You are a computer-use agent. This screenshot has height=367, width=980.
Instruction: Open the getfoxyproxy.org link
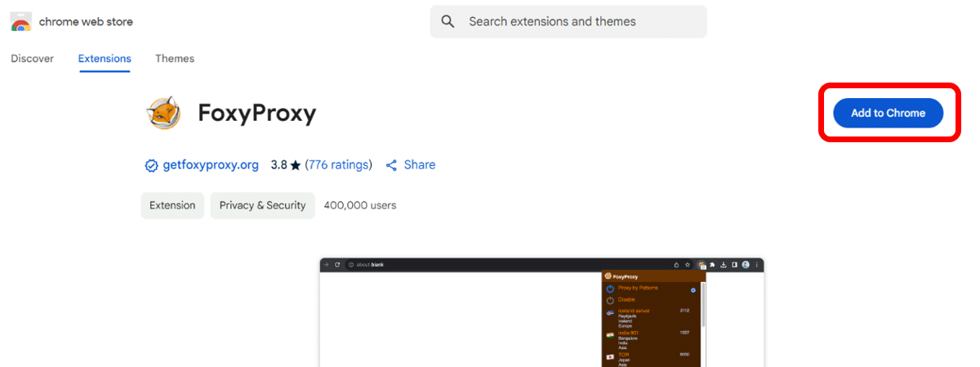211,165
